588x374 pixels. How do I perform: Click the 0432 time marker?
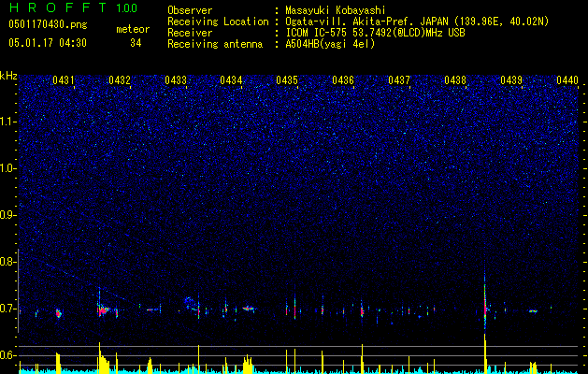pyautogui.click(x=120, y=80)
